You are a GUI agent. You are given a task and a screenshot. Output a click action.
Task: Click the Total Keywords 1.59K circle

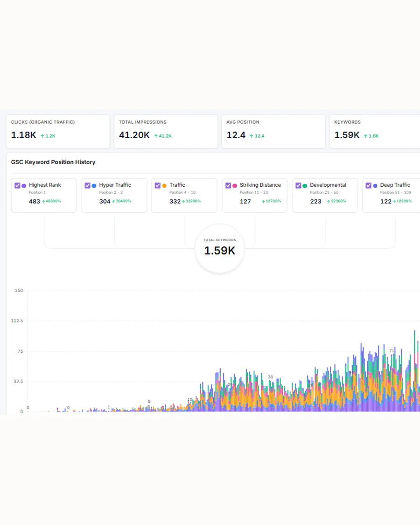click(x=220, y=248)
